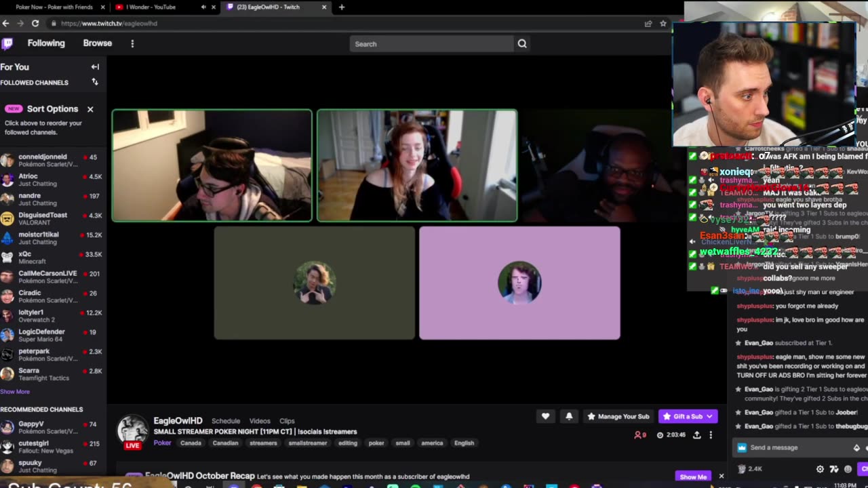The image size is (868, 488).
Task: Click Manage Your Sub button
Action: (618, 416)
